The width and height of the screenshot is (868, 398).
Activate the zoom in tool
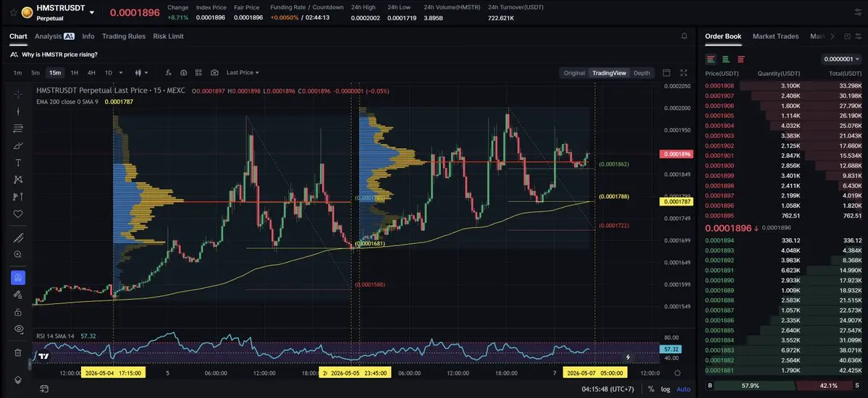[18, 255]
